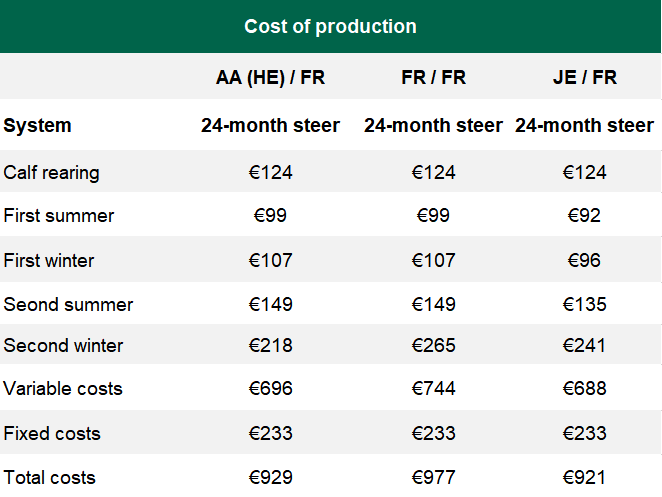Click the Cost of production header

(x=330, y=26)
